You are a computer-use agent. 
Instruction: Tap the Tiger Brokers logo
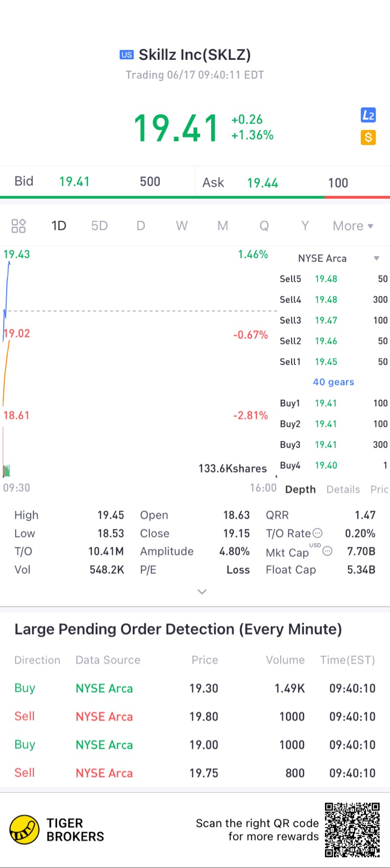(24, 830)
